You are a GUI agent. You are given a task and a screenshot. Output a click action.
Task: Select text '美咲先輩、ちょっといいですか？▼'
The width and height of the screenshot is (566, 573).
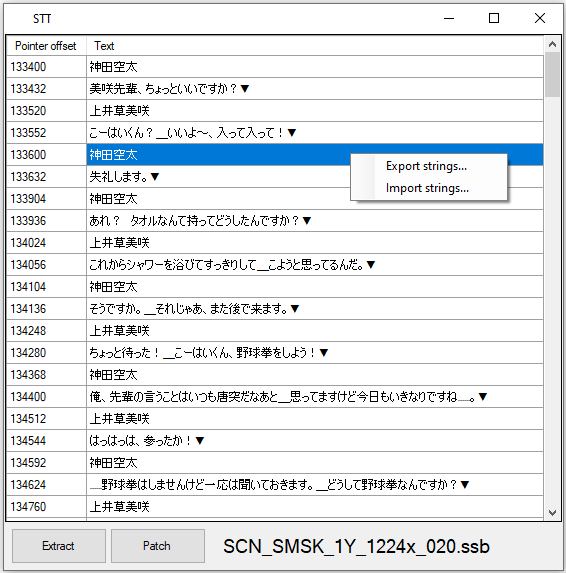click(170, 89)
